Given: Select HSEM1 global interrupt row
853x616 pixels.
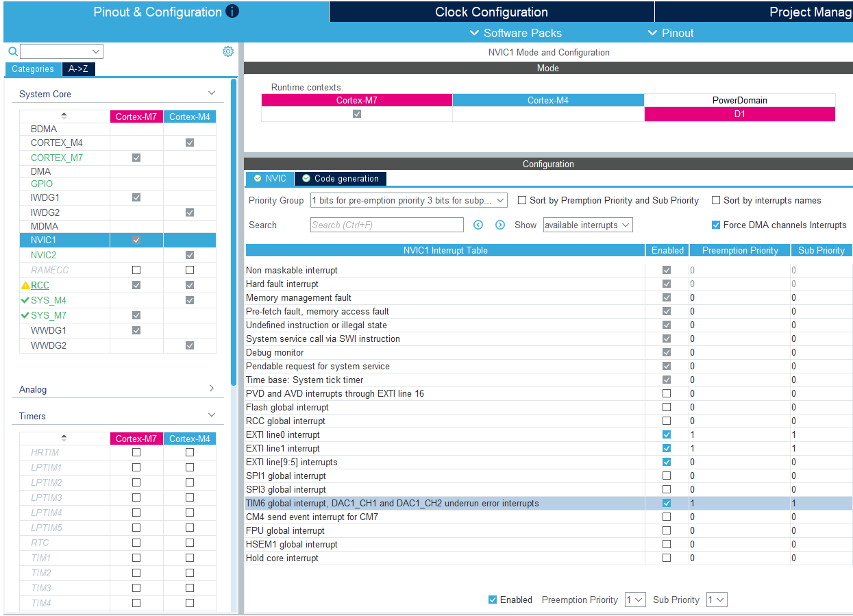Looking at the screenshot, I should coord(548,544).
